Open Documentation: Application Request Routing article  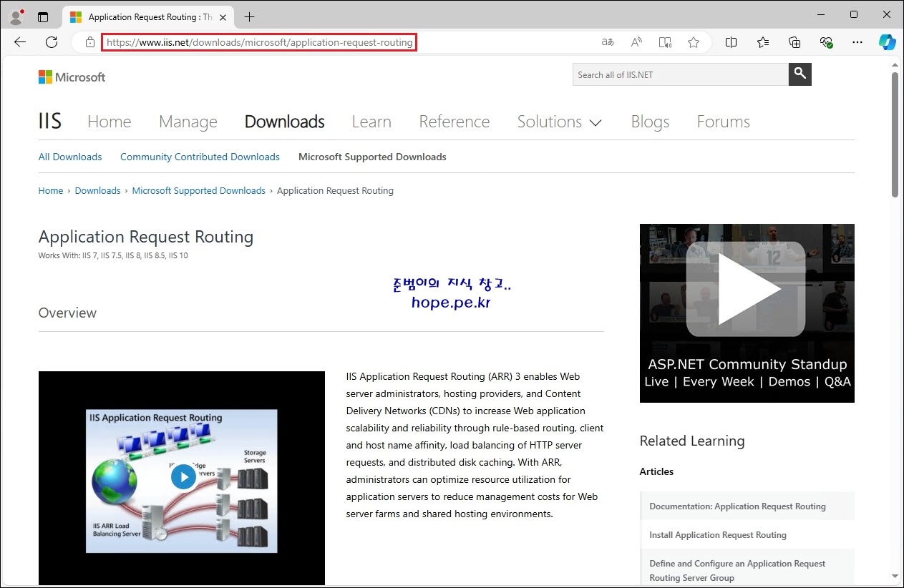pyautogui.click(x=737, y=506)
